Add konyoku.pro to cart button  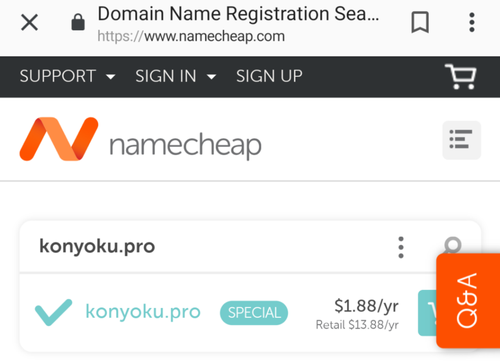tap(427, 313)
